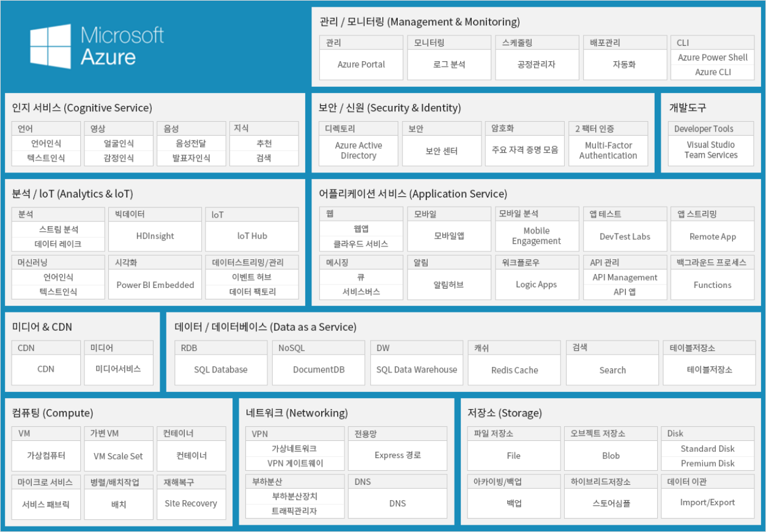Select File under 파일 저장소
This screenshot has height=532, width=766.
513,456
